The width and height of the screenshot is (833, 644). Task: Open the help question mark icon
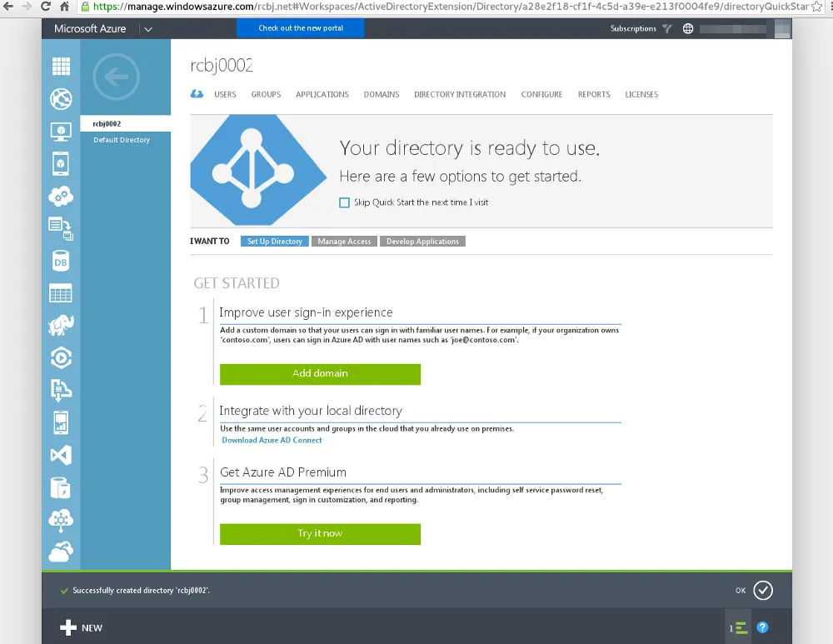(x=762, y=627)
